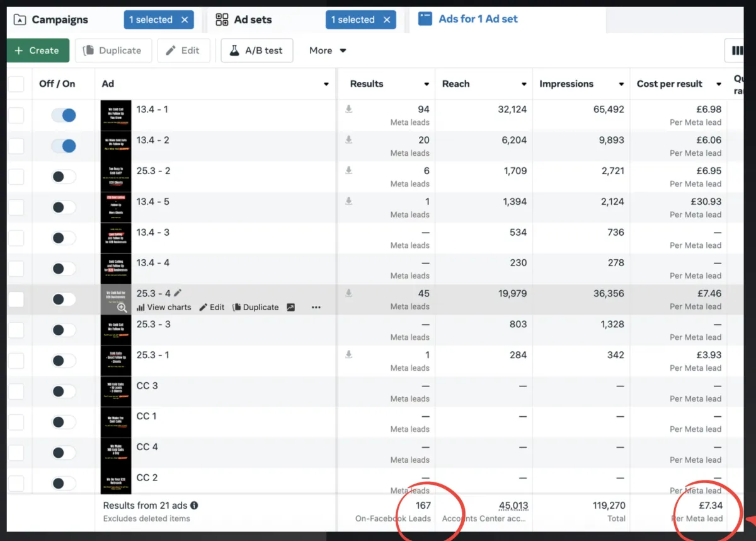Tick the checkbox for ad 13.4 - 1

point(16,115)
